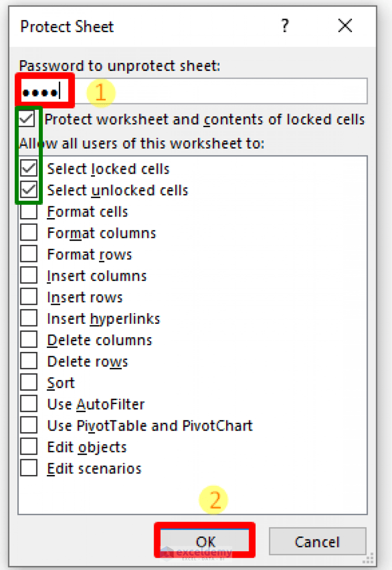Click the password input field
Screen dimensions: 392x570
tap(194, 91)
